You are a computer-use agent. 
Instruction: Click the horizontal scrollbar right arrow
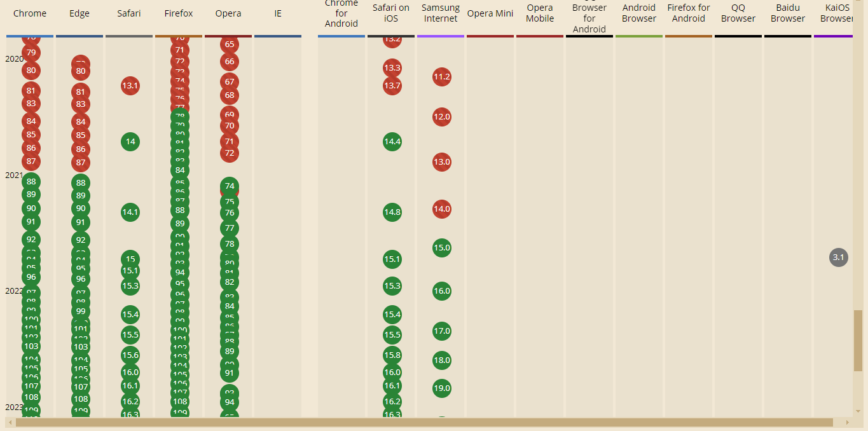(847, 422)
